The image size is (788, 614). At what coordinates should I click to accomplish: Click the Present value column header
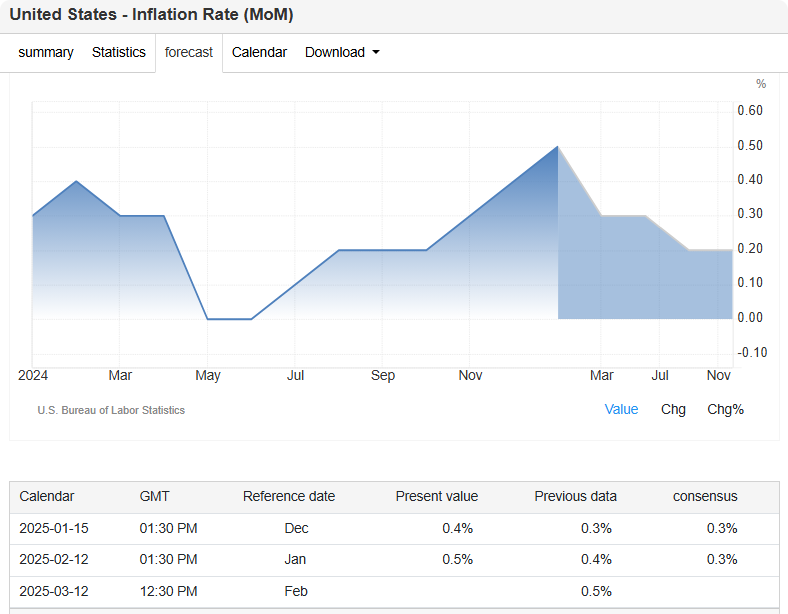(436, 496)
